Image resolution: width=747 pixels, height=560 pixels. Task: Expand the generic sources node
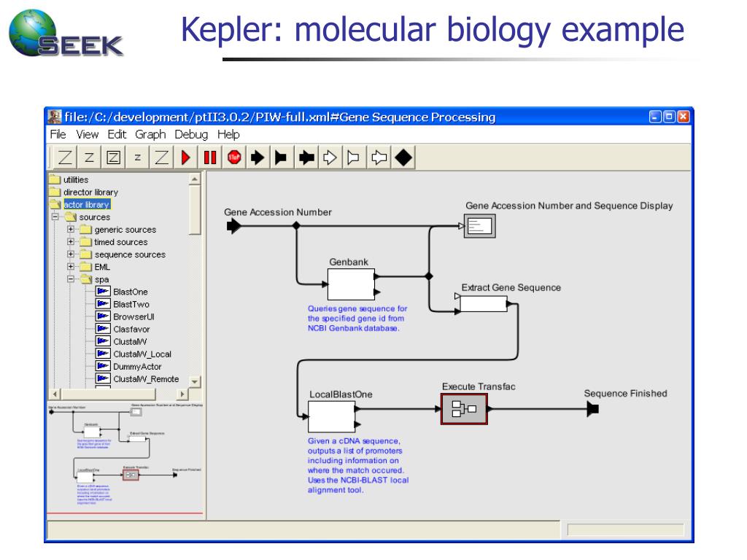click(x=71, y=229)
